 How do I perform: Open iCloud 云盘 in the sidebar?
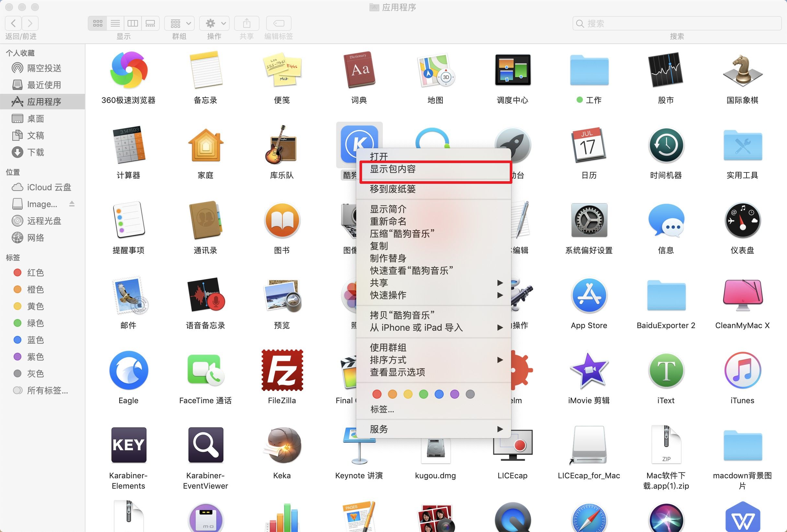[42, 187]
